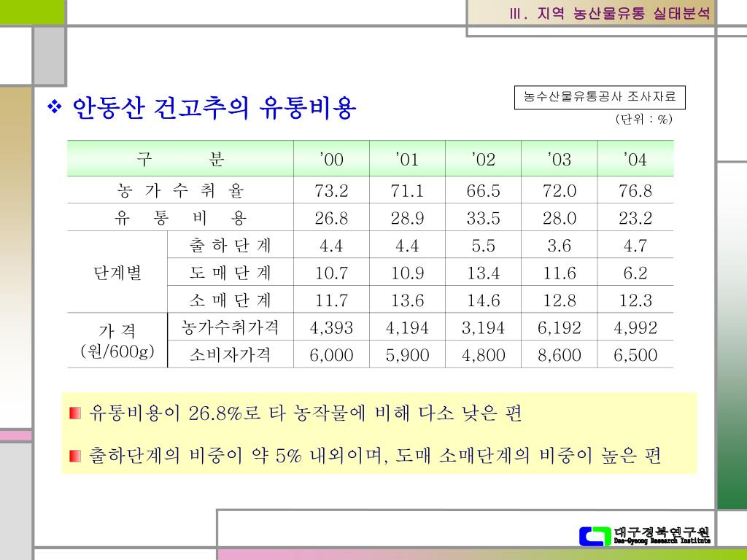Viewport: 747px width, 560px height.
Task: Click the 도매단계 row label
Action: pyautogui.click(x=231, y=273)
